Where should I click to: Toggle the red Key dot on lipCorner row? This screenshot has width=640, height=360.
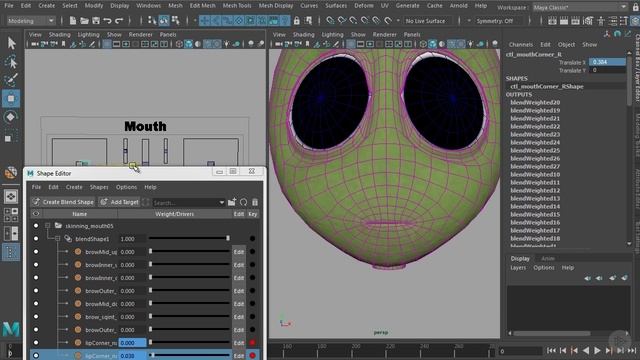tap(252, 343)
